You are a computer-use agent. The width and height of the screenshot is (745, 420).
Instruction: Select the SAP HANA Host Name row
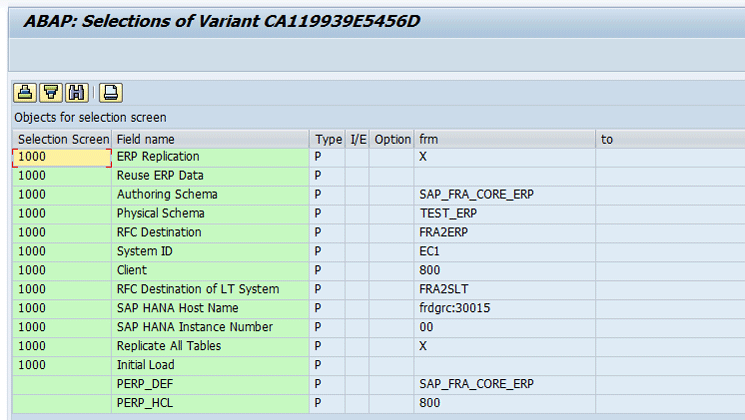click(379, 308)
